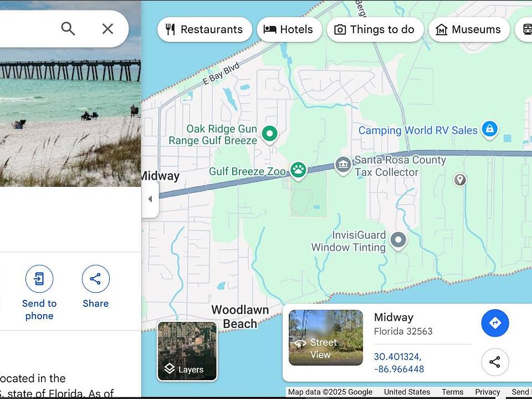
Task: Open the Layers map type switcher
Action: 187,351
